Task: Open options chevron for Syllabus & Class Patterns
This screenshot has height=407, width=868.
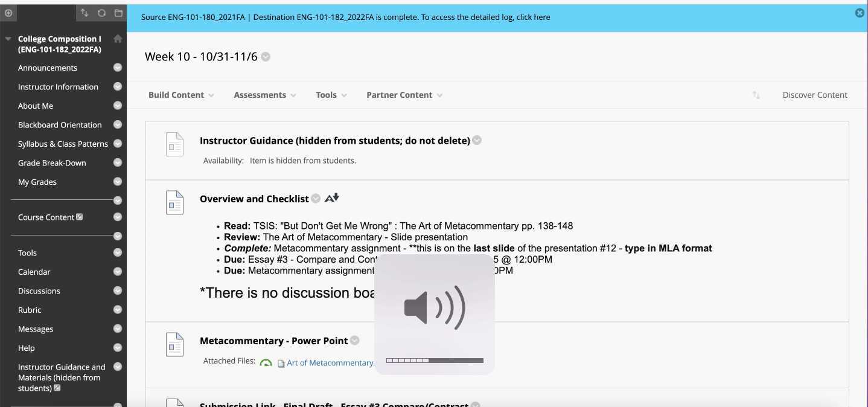Action: pos(118,144)
